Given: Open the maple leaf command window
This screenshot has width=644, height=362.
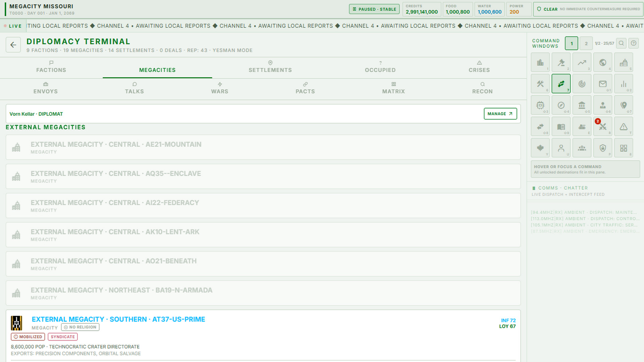Looking at the screenshot, I should 540,148.
